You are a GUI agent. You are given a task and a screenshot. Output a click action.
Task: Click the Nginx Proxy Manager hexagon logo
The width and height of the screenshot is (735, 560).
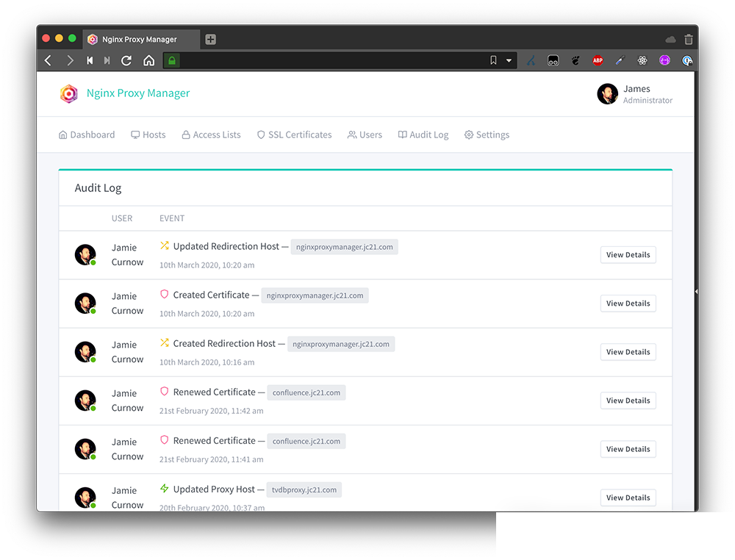[69, 94]
